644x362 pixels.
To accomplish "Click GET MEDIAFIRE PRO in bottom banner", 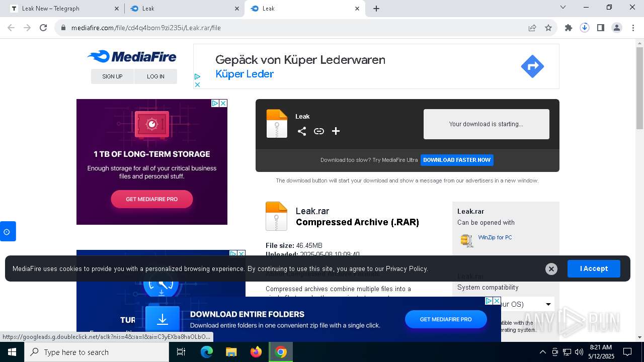I will coord(446,319).
